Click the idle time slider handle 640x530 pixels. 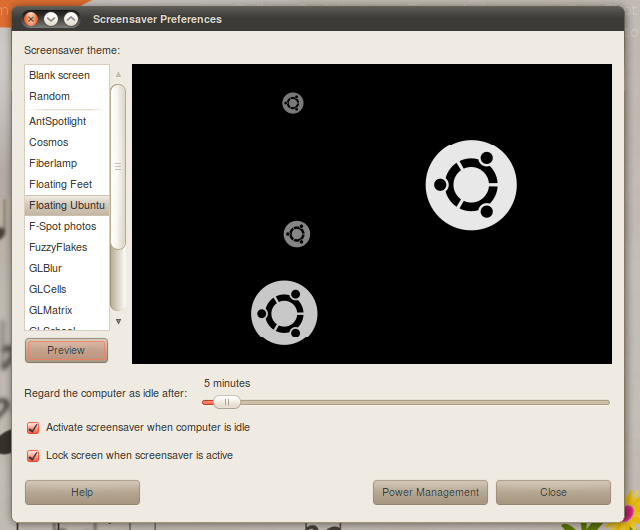point(227,402)
